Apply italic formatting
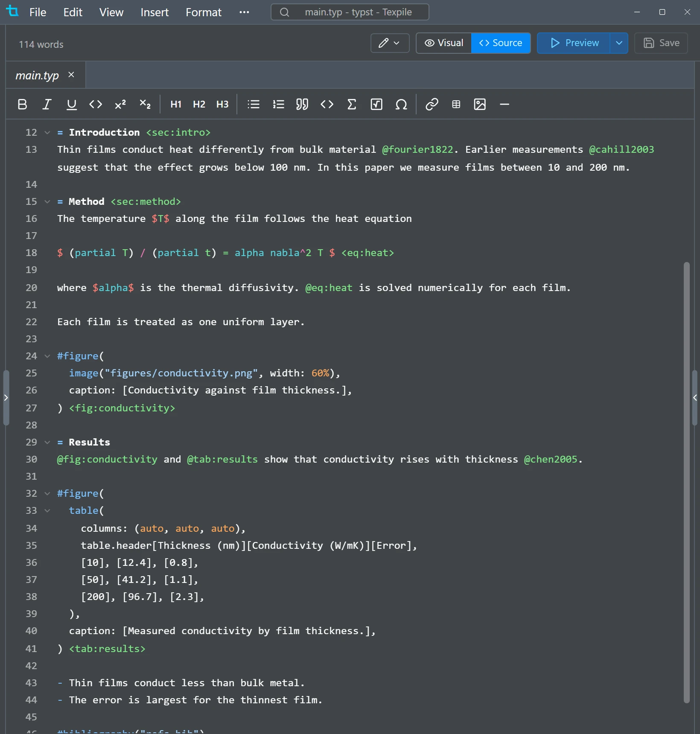Viewport: 700px width, 734px height. click(x=47, y=104)
